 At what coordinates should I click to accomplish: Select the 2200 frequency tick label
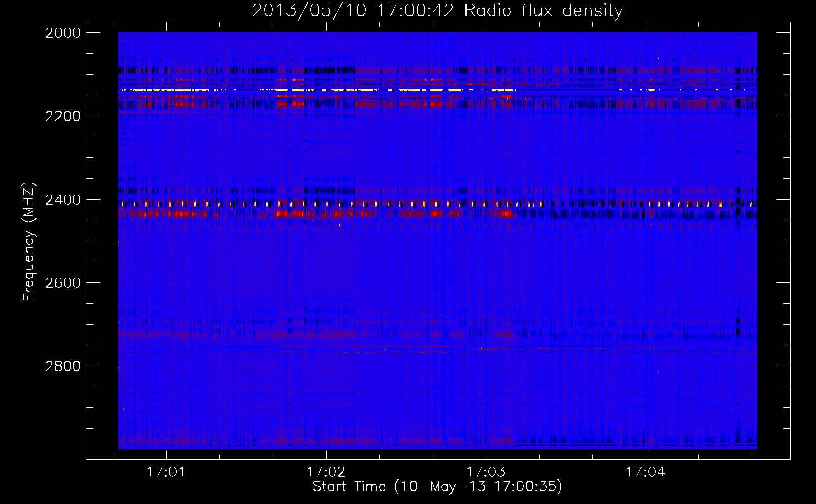click(63, 116)
